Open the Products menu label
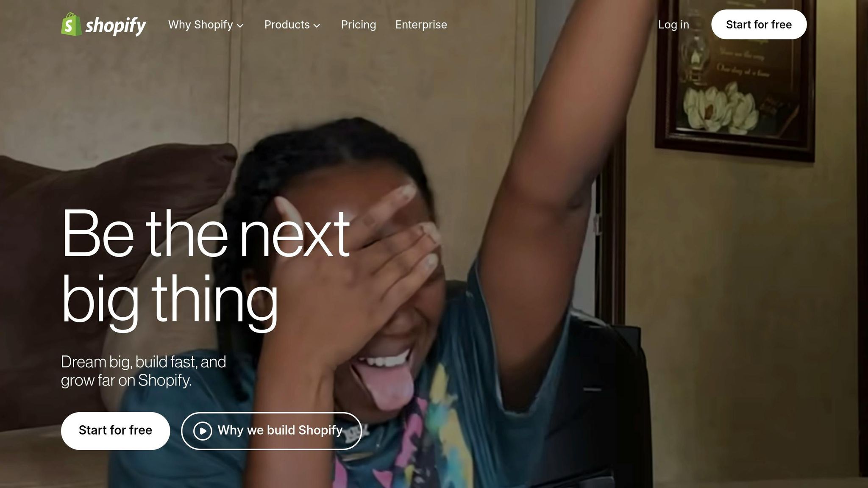The height and width of the screenshot is (488, 868). click(x=287, y=25)
